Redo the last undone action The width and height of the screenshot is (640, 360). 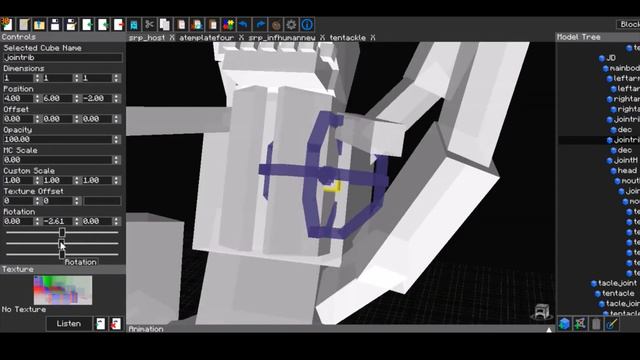click(x=260, y=24)
